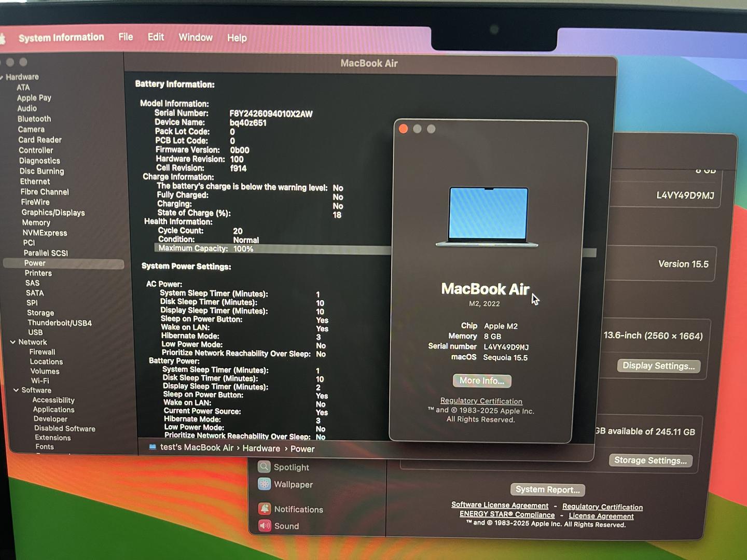The image size is (747, 560).
Task: Click More Info button in About window
Action: [482, 381]
